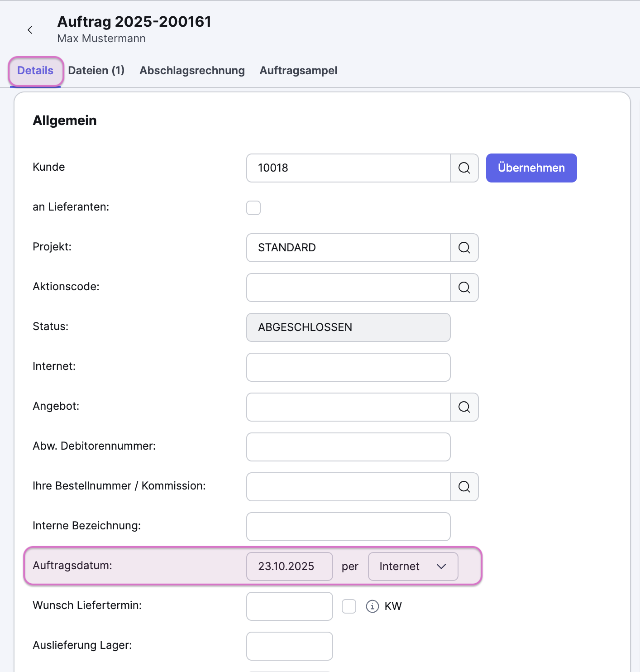This screenshot has height=672, width=640.
Task: Click the Auftragsdatum date field
Action: 289,566
